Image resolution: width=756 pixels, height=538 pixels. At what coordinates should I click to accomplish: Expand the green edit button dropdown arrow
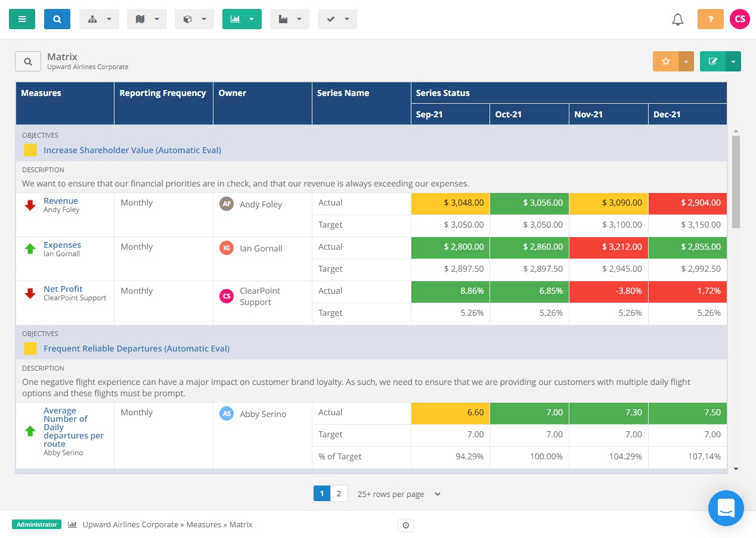(x=733, y=61)
